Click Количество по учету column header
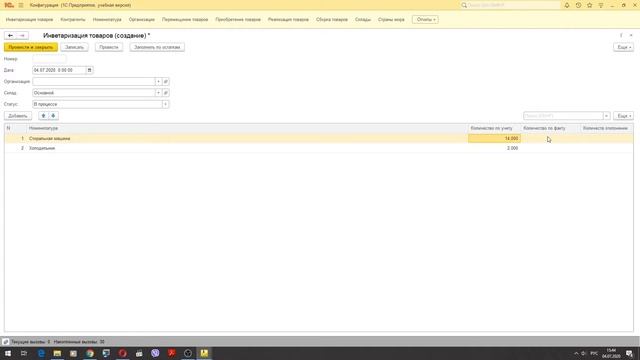Viewport: 640px width, 360px height. pos(494,128)
